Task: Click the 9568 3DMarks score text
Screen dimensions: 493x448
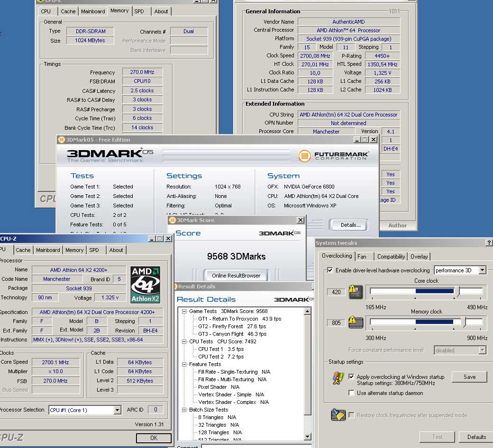Action: tap(236, 256)
